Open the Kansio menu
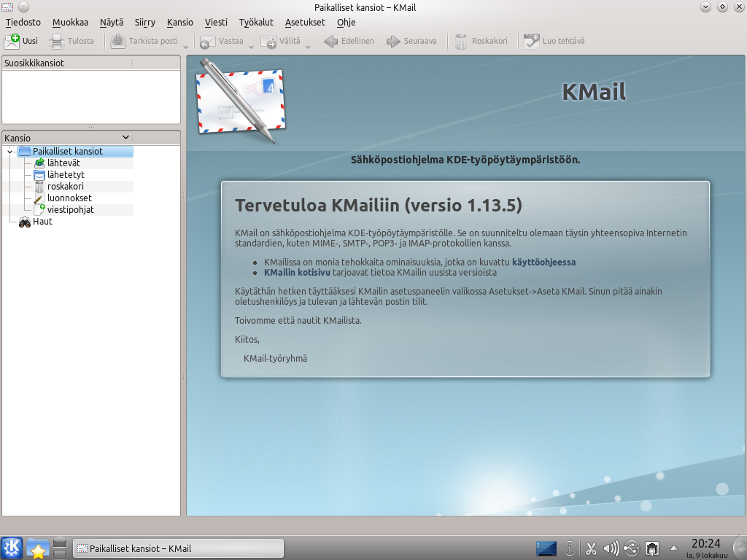Viewport: 747px width, 560px height. coord(180,23)
